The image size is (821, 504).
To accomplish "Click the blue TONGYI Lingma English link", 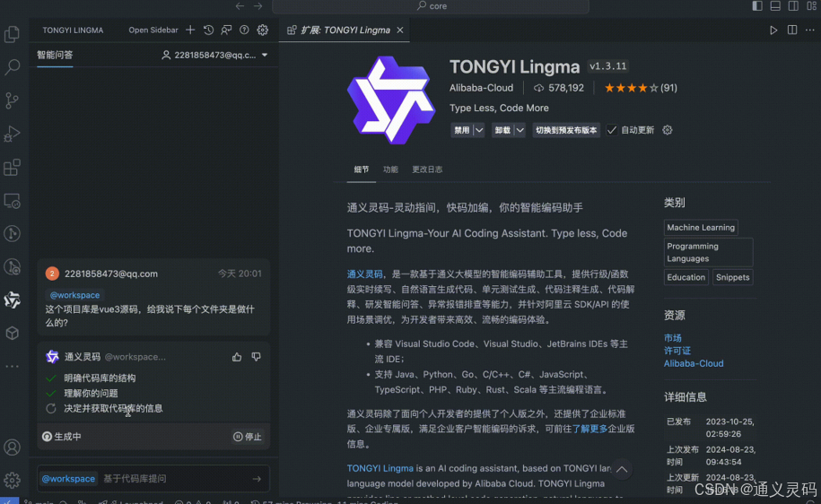I will pos(380,468).
